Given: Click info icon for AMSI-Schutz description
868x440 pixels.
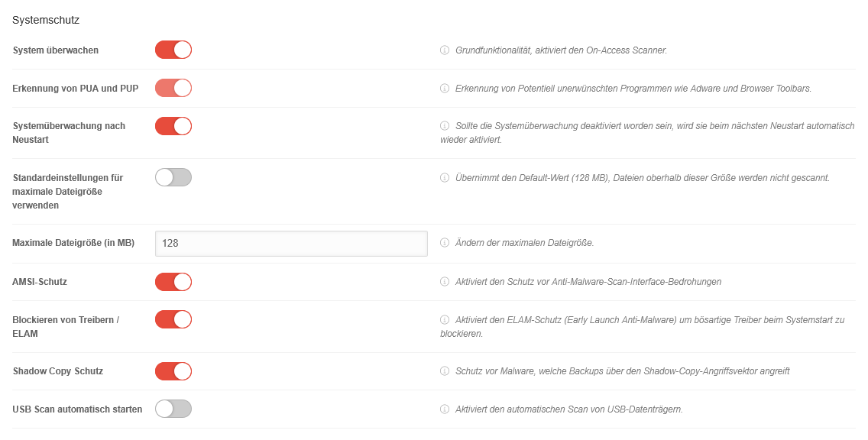Looking at the screenshot, I should (445, 282).
